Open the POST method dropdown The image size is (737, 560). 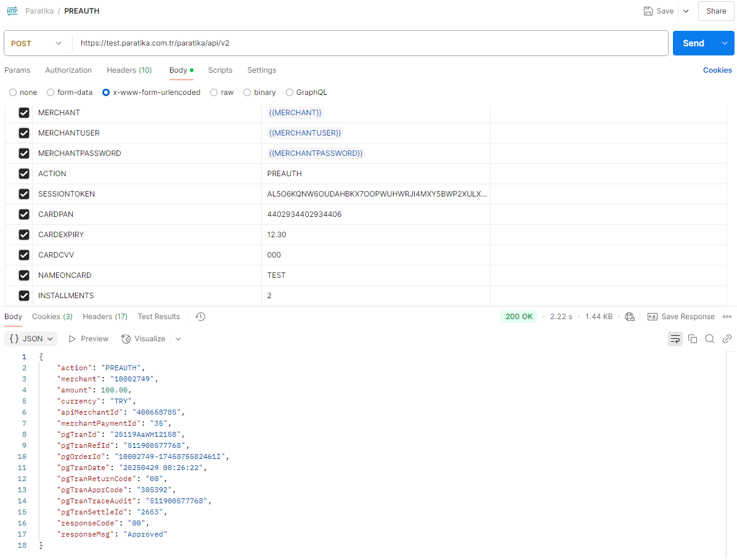(x=37, y=43)
